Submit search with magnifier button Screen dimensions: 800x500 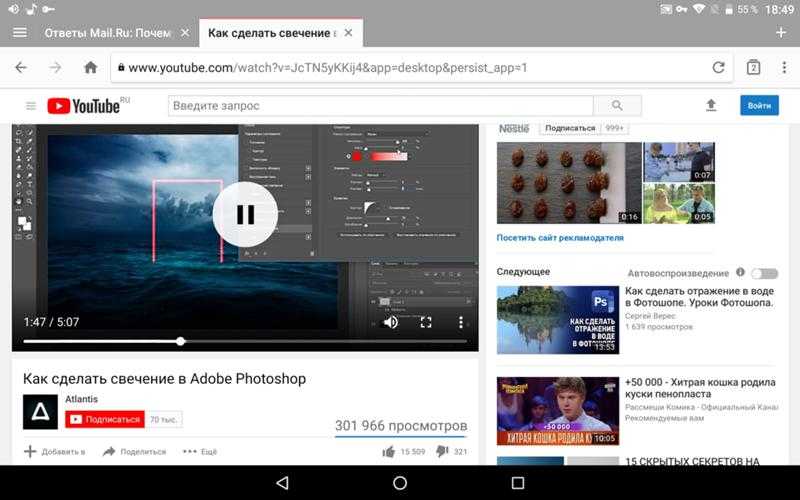(x=617, y=106)
